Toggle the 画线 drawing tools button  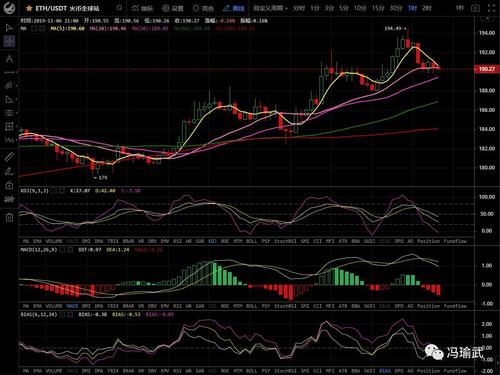(234, 8)
